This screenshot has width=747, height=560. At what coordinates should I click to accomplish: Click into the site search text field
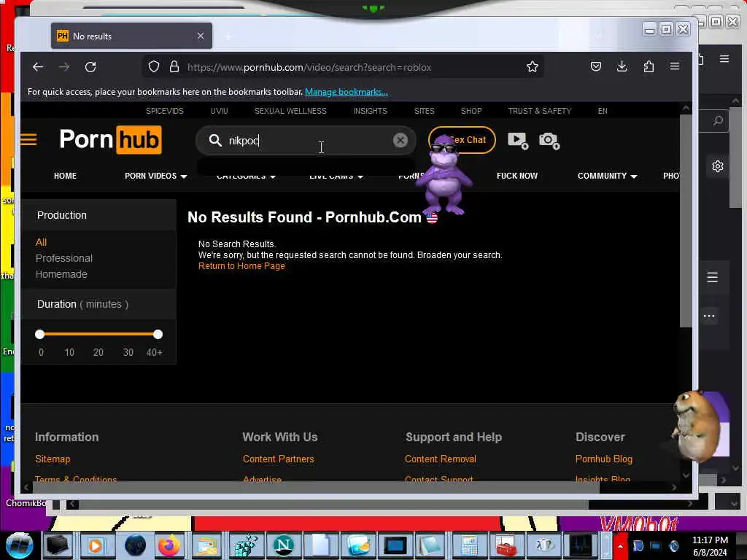[x=307, y=141]
